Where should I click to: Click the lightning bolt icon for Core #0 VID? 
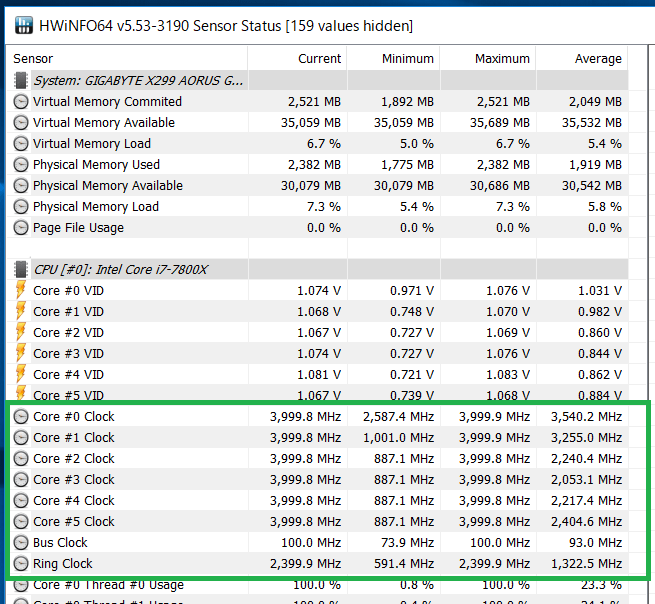pos(20,290)
